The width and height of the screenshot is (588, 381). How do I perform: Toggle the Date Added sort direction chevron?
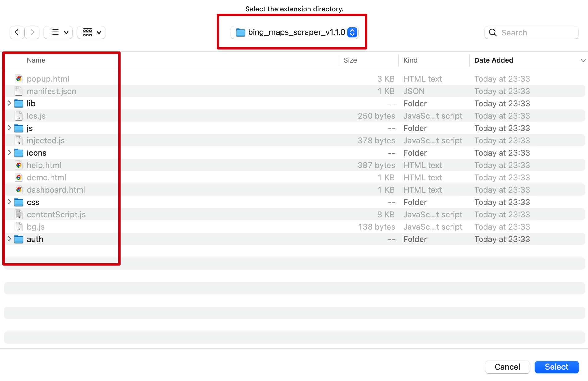583,61
